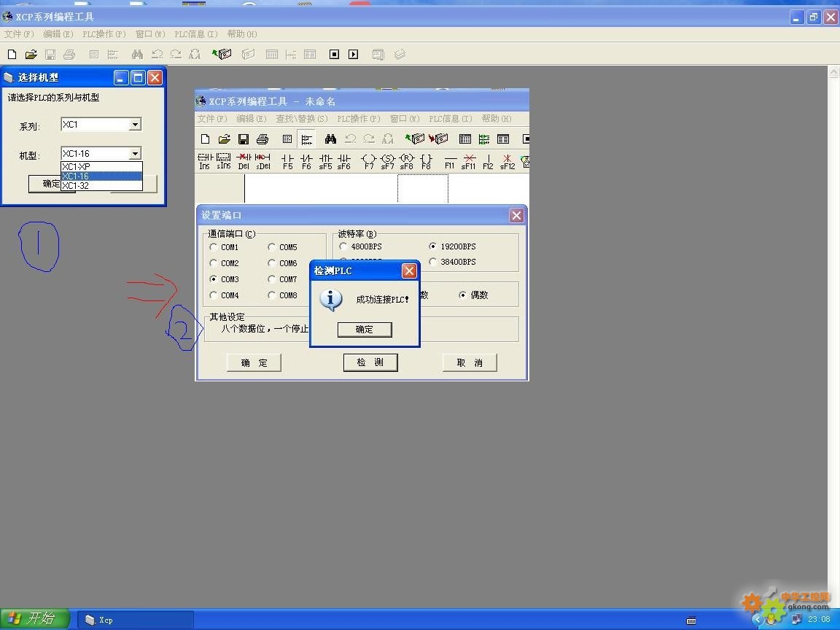
Task: Select COM6 communication port
Action: coord(282,263)
